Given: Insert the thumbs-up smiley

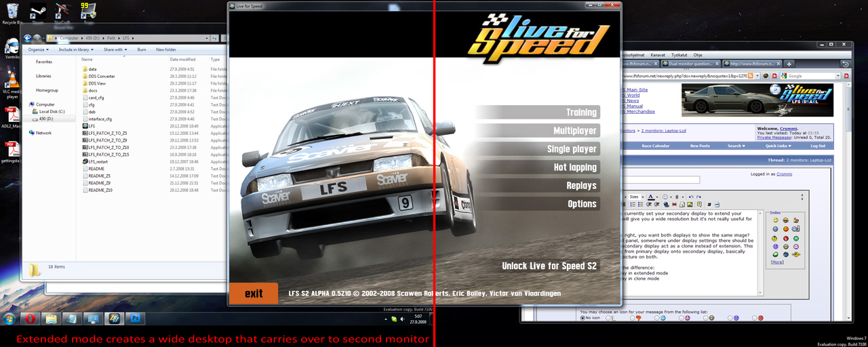Looking at the screenshot, I should [x=796, y=220].
